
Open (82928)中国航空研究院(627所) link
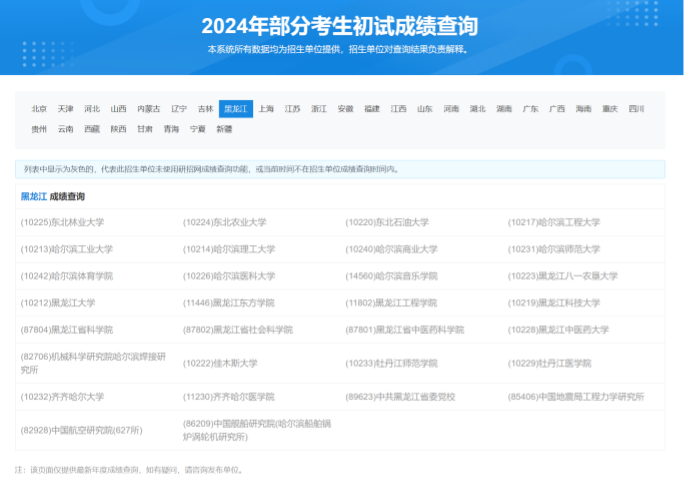81,430
